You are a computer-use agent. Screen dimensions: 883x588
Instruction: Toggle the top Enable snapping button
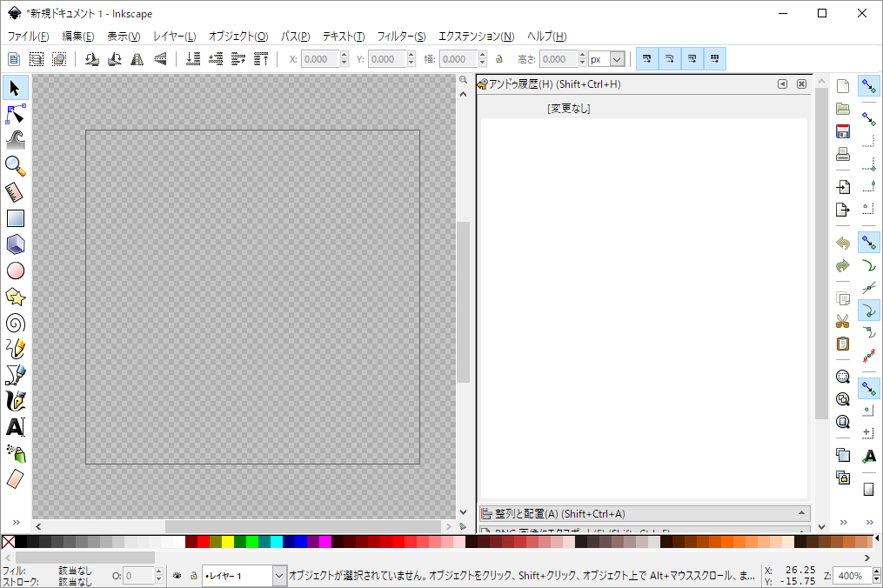pyautogui.click(x=869, y=86)
